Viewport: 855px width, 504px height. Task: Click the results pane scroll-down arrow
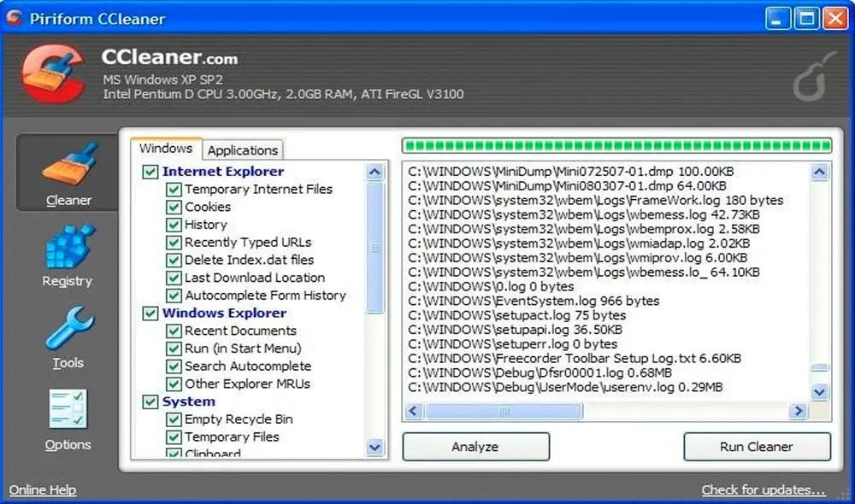click(817, 390)
